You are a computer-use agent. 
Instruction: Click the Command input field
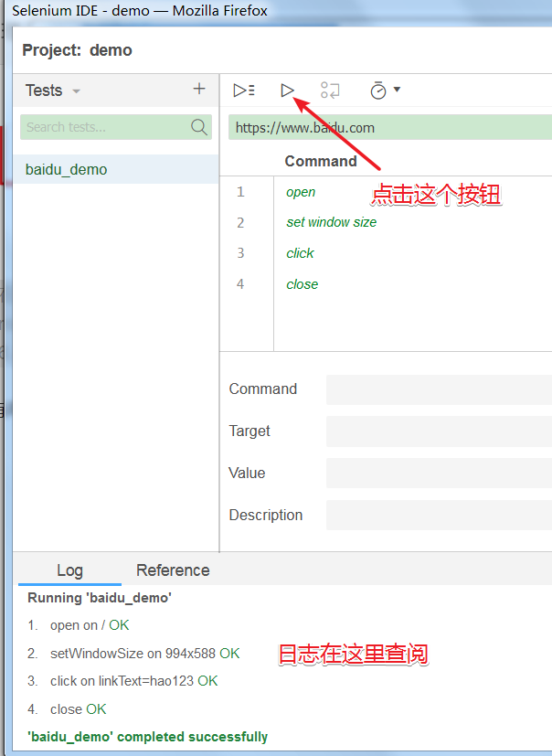tap(440, 389)
